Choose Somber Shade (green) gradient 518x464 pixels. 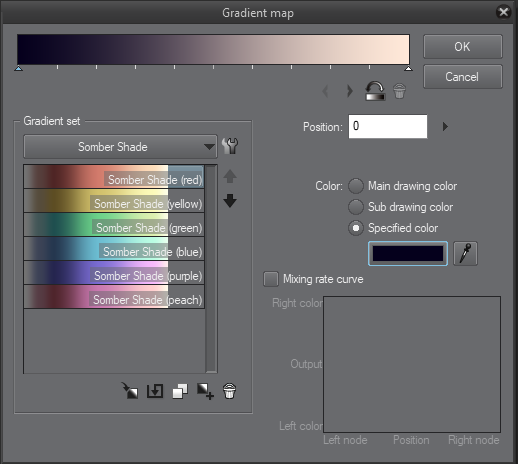click(x=114, y=225)
